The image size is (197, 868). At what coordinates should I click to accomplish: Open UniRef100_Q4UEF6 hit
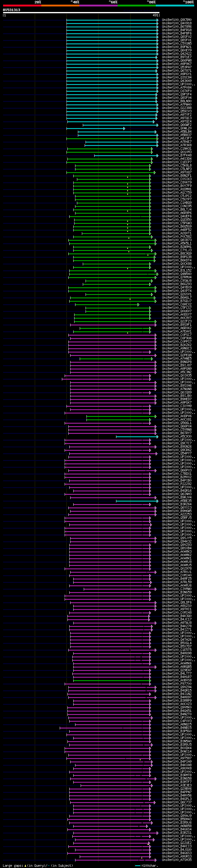pos(176,216)
